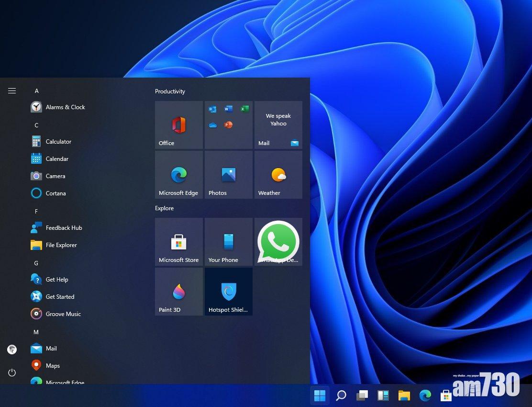532x407 pixels.
Task: Launch the Hotspot Shield tile
Action: pos(228,292)
